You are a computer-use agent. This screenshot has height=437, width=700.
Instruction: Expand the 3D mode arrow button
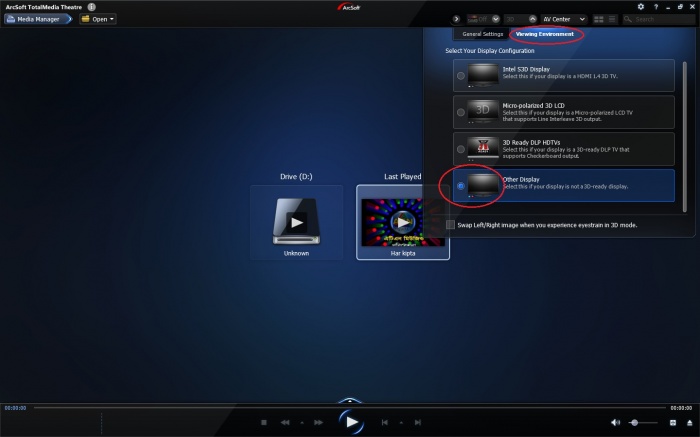533,19
